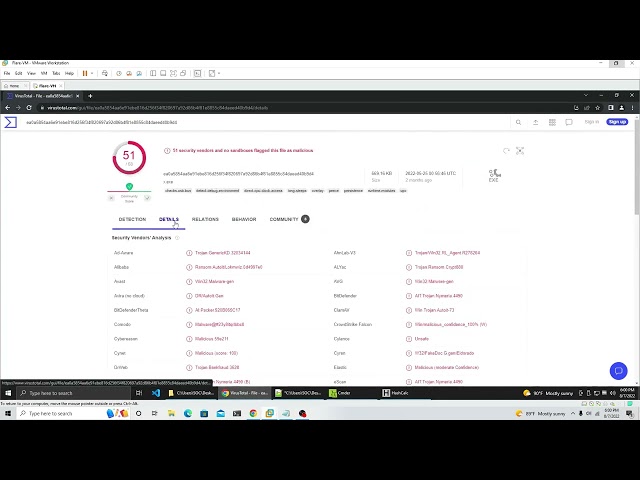Open VMware File menu
640x480 pixels.
7,73
